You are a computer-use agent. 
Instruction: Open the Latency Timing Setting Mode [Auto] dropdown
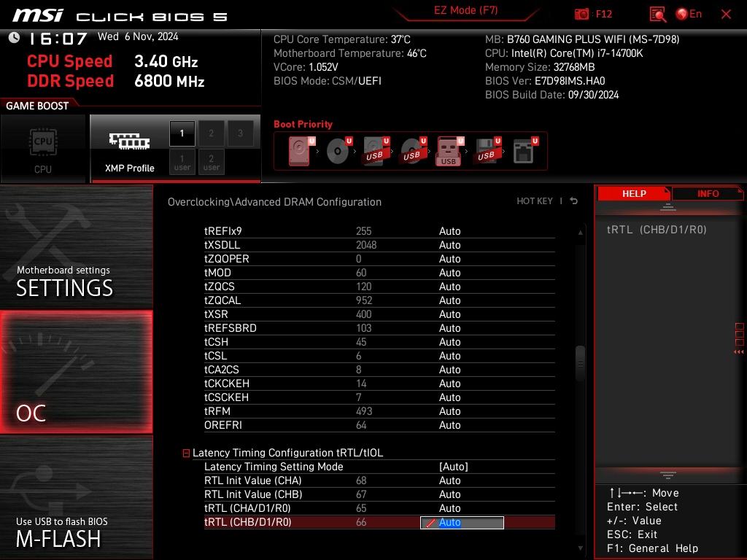click(x=454, y=467)
